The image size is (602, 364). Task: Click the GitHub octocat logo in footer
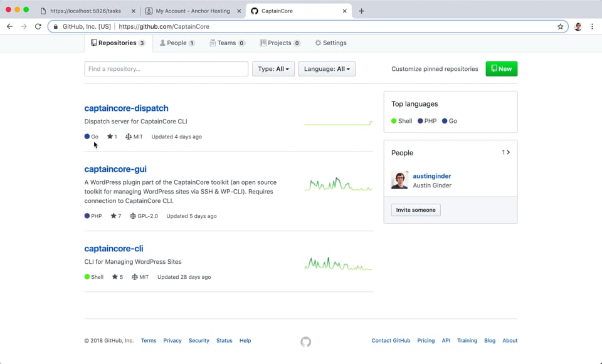coord(305,341)
